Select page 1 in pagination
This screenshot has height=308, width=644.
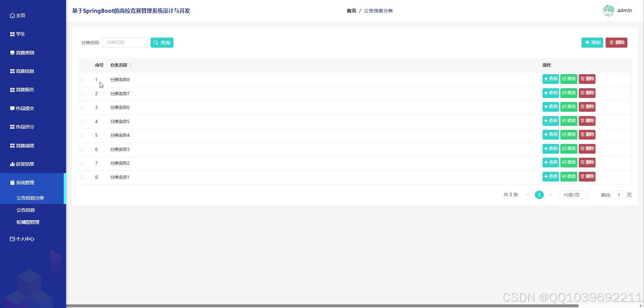(539, 195)
